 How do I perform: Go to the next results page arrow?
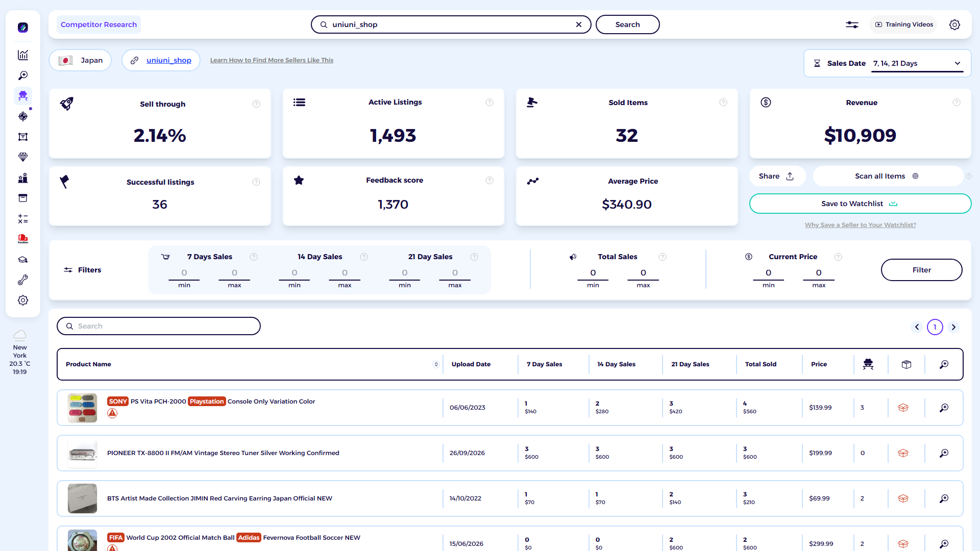coord(953,327)
